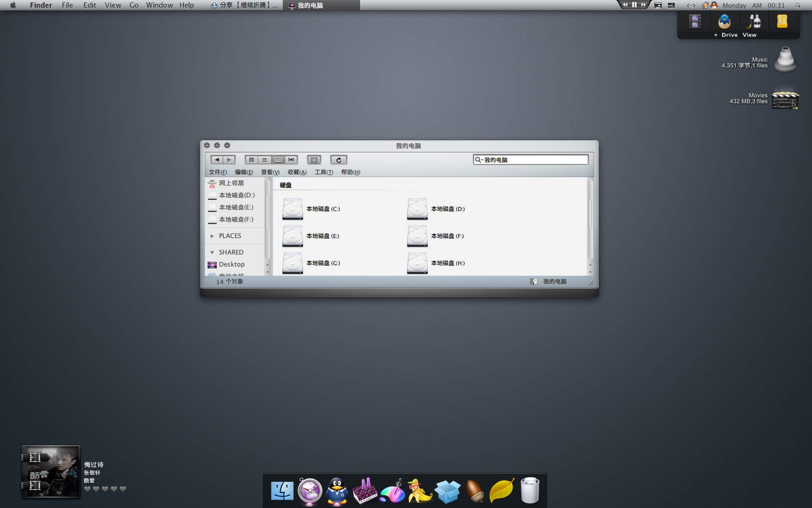Screen dimensions: 812x508
Task: Open the 工具(T) menu
Action: click(x=323, y=172)
